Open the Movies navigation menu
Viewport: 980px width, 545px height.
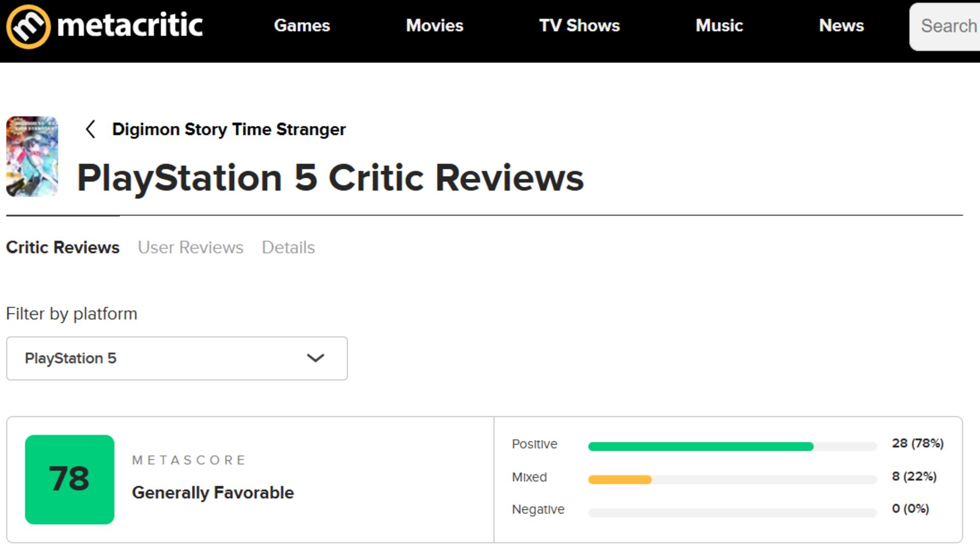click(434, 26)
